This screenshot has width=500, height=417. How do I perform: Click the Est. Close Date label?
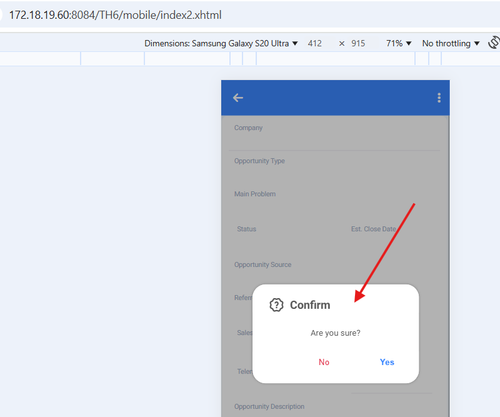(x=373, y=229)
